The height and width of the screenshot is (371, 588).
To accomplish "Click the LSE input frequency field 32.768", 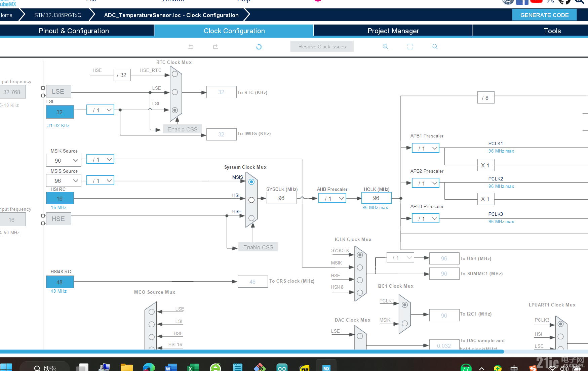I will [x=12, y=92].
